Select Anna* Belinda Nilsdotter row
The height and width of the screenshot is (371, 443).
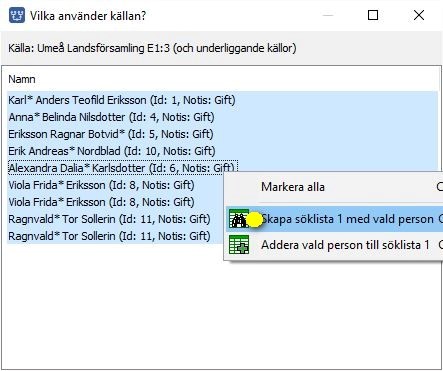coord(222,117)
